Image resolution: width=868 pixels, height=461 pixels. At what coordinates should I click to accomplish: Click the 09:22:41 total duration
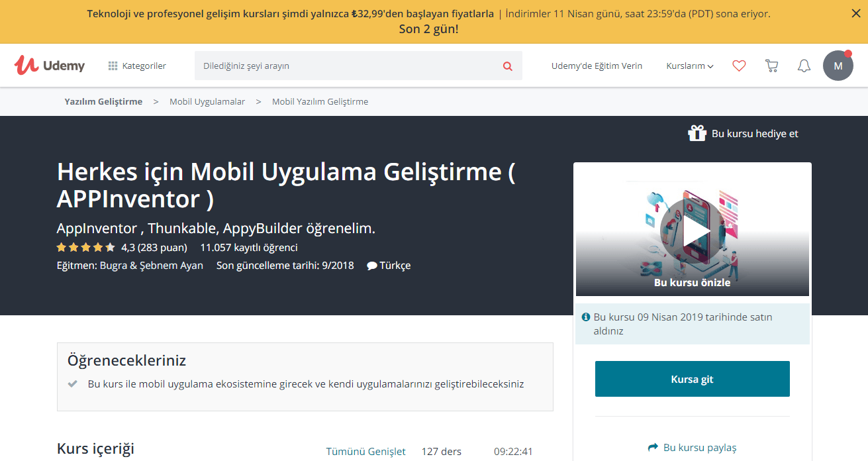(x=513, y=452)
